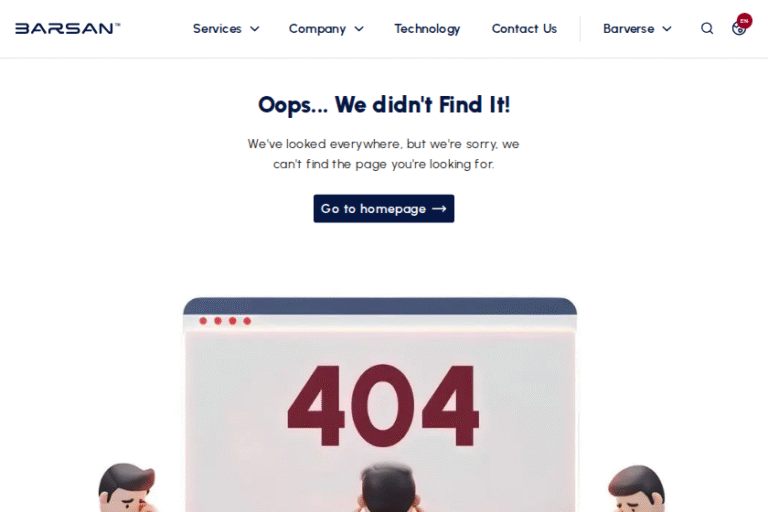This screenshot has height=512, width=768.
Task: Expand the Company chevron arrow
Action: coord(359,29)
